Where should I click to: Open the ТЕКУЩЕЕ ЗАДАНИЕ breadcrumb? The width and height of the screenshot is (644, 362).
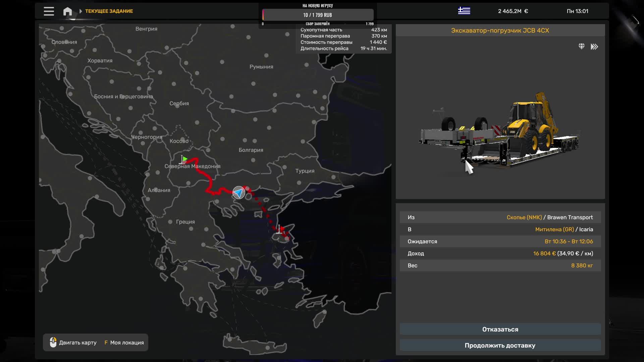(109, 11)
